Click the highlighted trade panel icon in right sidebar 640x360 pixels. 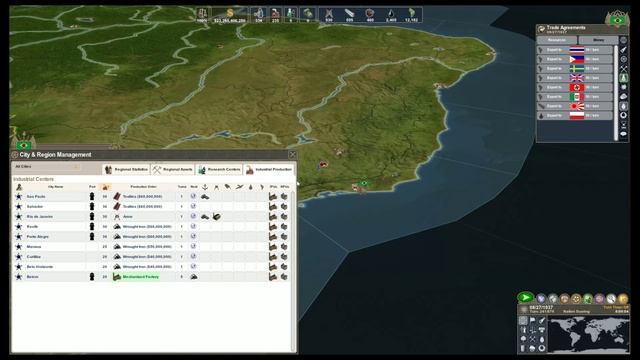(x=624, y=78)
